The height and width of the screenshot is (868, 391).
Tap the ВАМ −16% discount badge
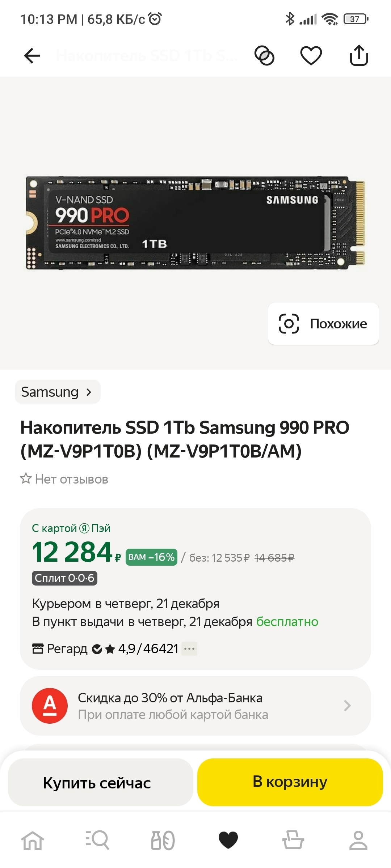(151, 557)
